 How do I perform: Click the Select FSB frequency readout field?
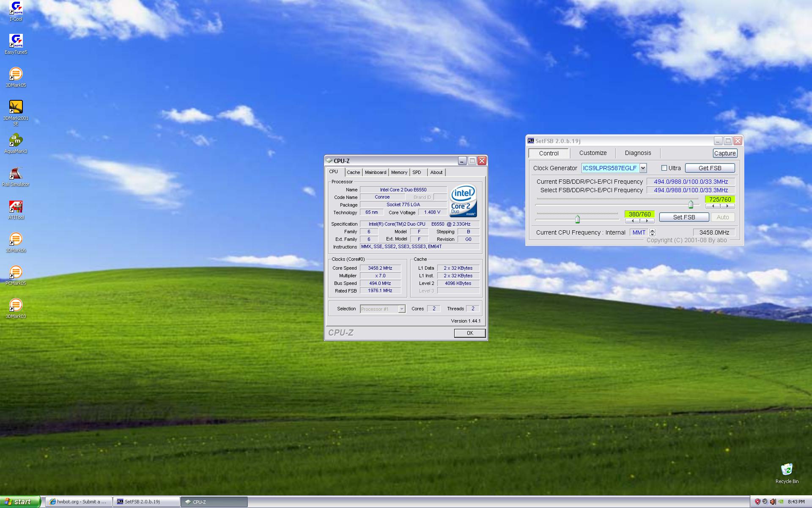click(x=691, y=190)
